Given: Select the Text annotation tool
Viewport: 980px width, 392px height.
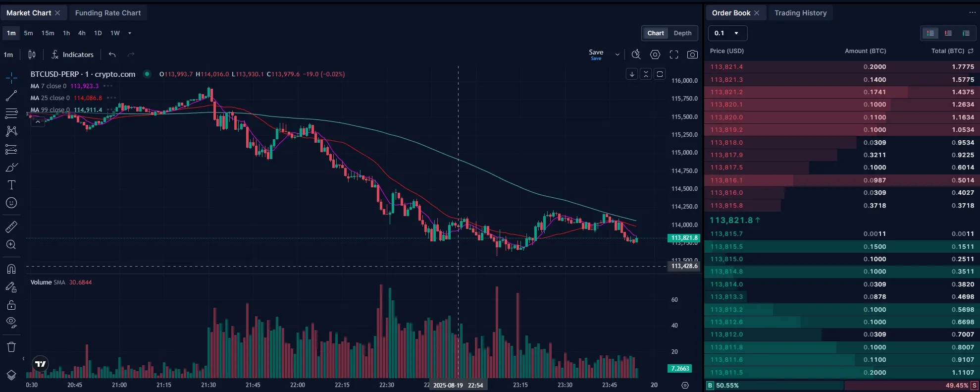Looking at the screenshot, I should coord(11,185).
